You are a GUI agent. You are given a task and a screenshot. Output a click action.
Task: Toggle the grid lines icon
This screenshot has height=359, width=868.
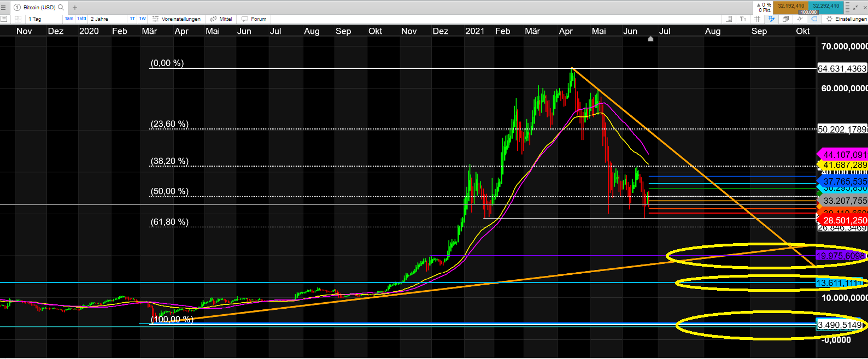pyautogui.click(x=757, y=19)
